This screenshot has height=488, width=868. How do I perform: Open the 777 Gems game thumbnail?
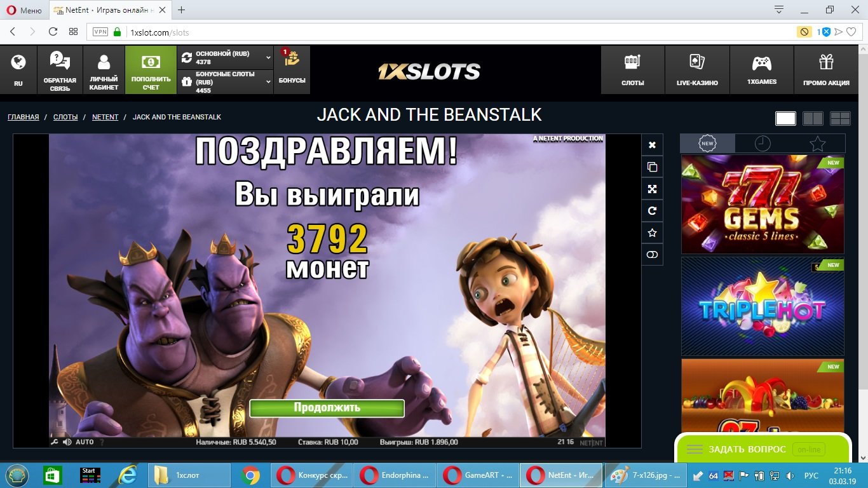[763, 205]
